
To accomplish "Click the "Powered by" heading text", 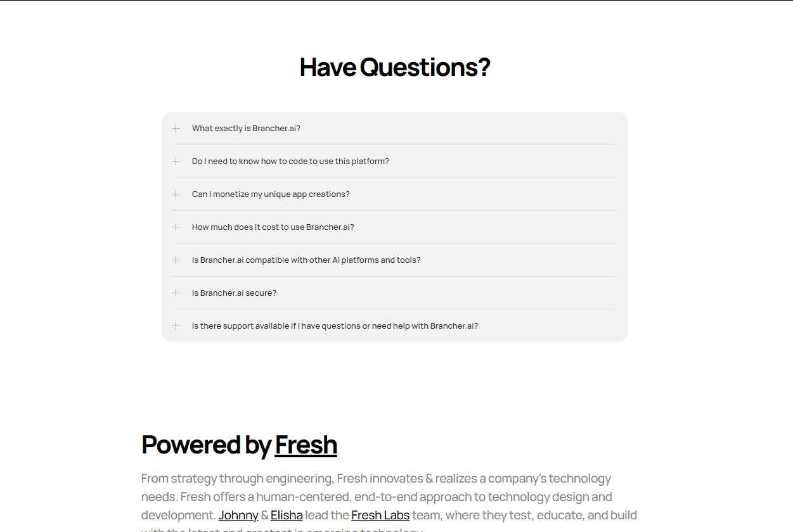I will 206,445.
